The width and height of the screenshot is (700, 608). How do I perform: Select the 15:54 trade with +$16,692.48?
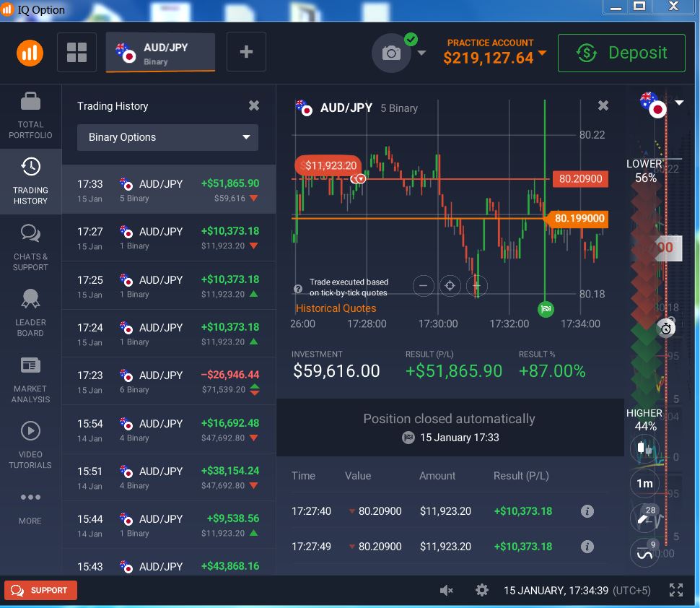169,430
